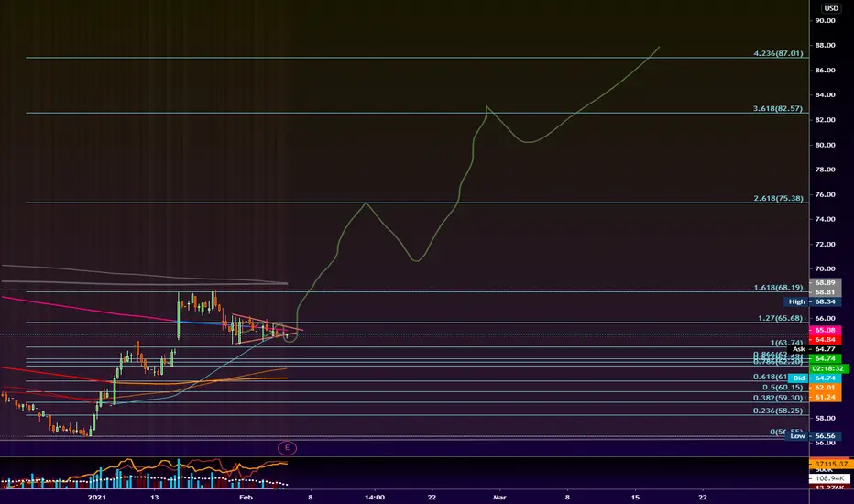Click the gray 68.89 price label
The image size is (854, 504).
pos(825,283)
